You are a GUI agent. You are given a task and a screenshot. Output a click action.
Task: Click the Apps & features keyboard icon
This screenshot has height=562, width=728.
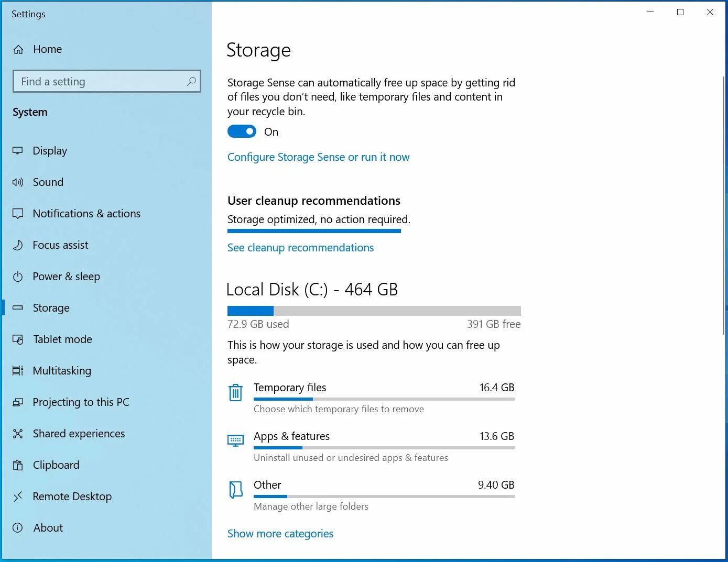(x=235, y=440)
